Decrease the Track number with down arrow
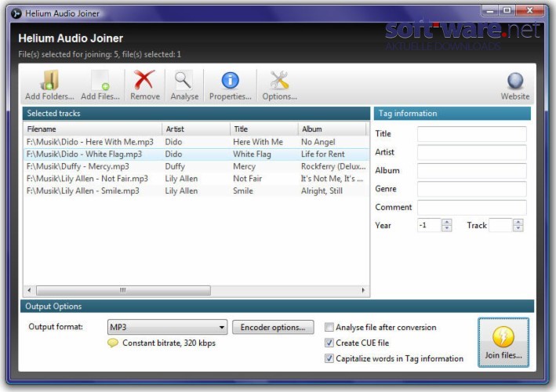Screen dimensions: 556x392 [x=518, y=229]
